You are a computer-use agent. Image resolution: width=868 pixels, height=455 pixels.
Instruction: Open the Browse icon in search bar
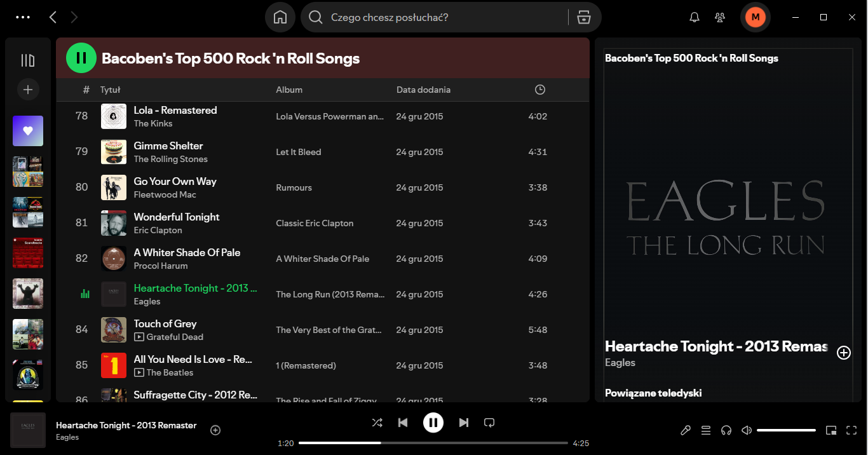point(583,17)
